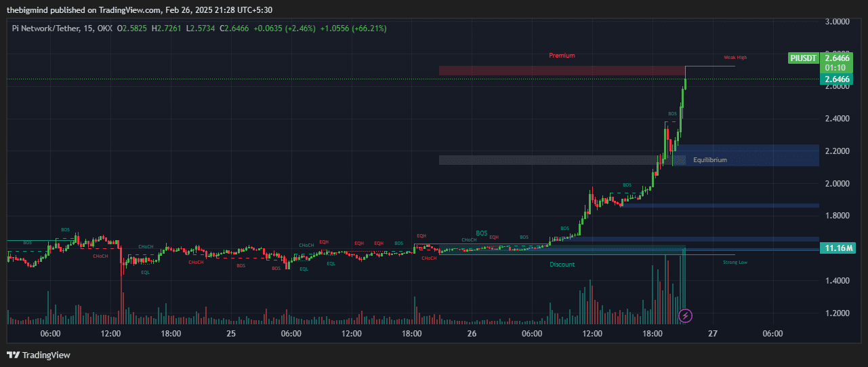Click the date 27 on time axis

(712, 334)
